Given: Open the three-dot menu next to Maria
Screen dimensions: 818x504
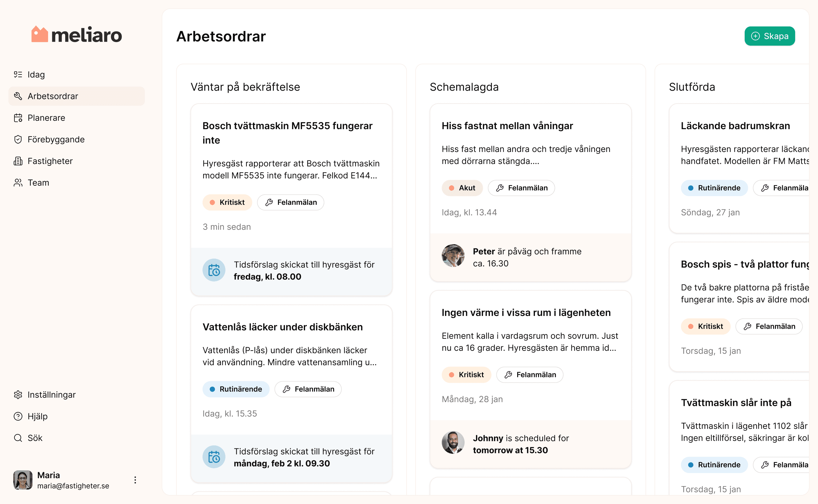Looking at the screenshot, I should [135, 480].
